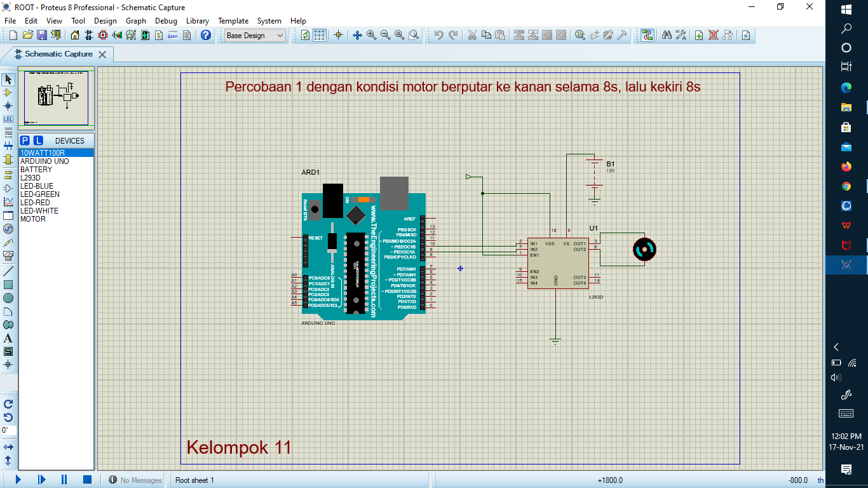The width and height of the screenshot is (868, 488).
Task: Click the Step simulation button
Action: (41, 480)
